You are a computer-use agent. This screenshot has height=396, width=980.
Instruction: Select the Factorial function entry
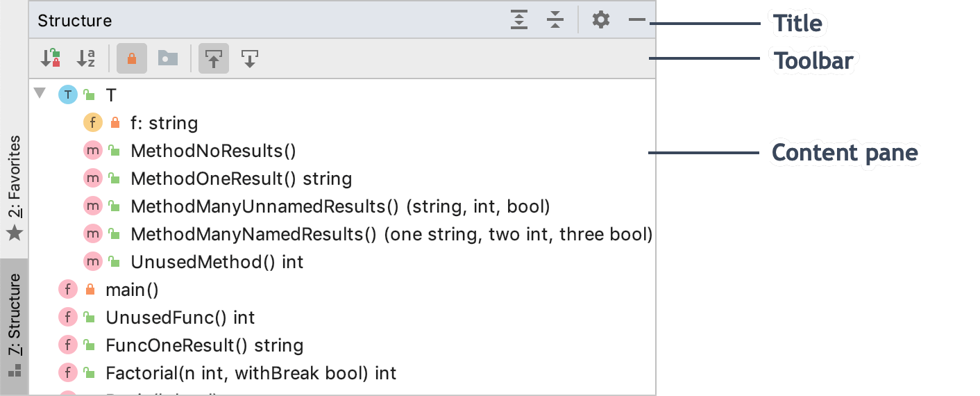click(251, 373)
